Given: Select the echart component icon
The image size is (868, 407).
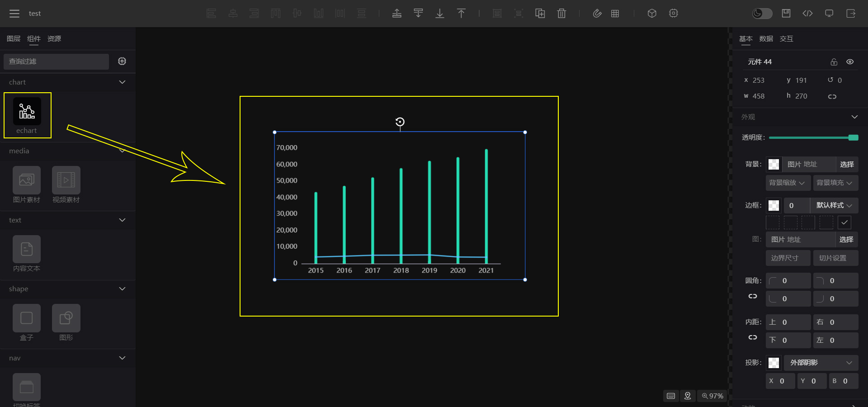Looking at the screenshot, I should pyautogui.click(x=27, y=111).
